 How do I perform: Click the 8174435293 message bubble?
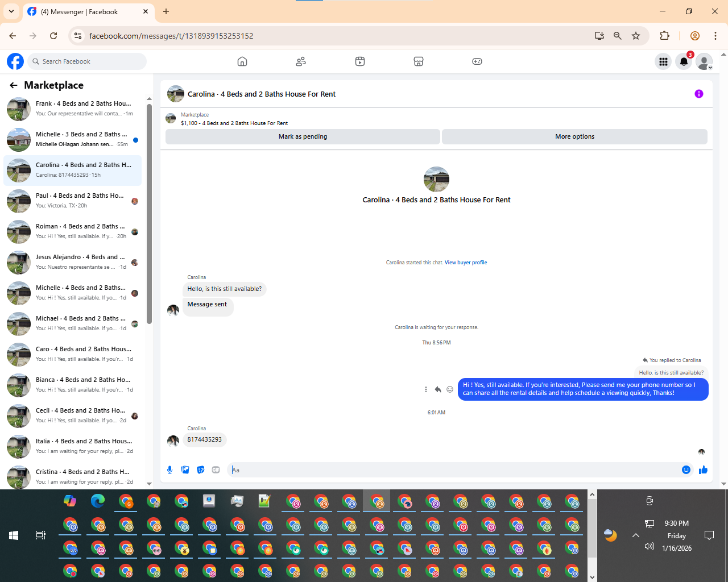coord(204,439)
